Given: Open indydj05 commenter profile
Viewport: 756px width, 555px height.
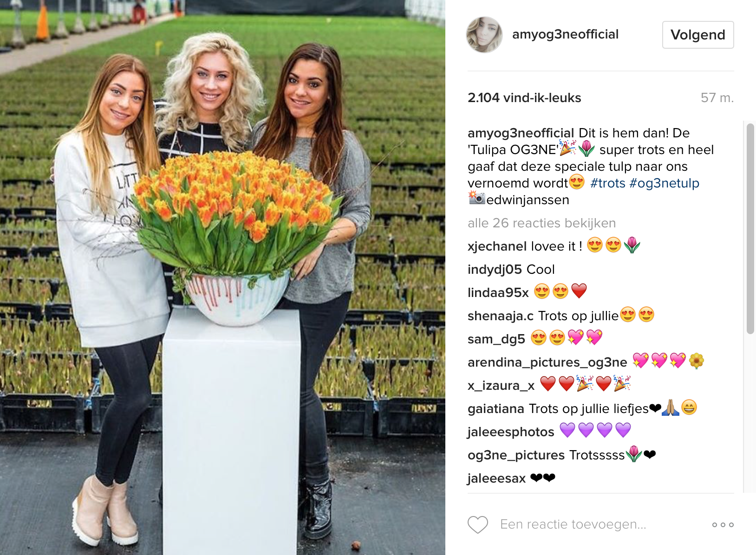Looking at the screenshot, I should [495, 270].
